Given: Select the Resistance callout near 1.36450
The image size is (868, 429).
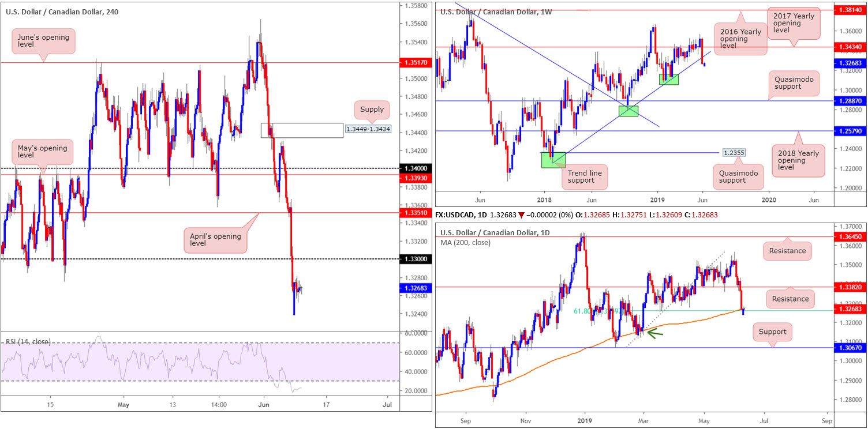Looking at the screenshot, I should 788,251.
